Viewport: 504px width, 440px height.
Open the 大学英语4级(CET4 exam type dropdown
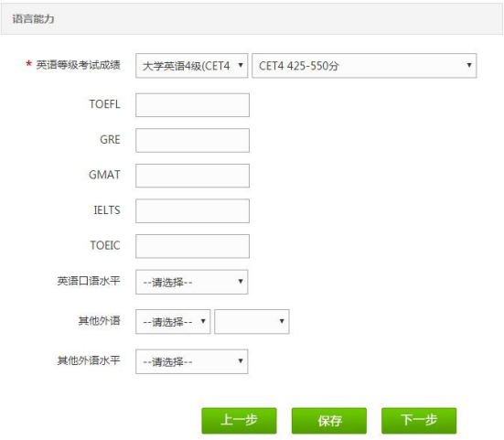[191, 66]
